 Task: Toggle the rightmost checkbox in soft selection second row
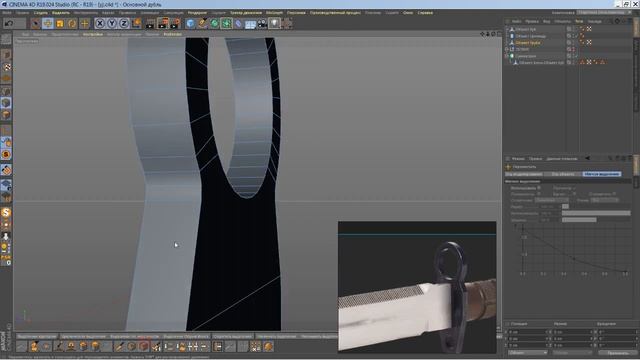614,194
